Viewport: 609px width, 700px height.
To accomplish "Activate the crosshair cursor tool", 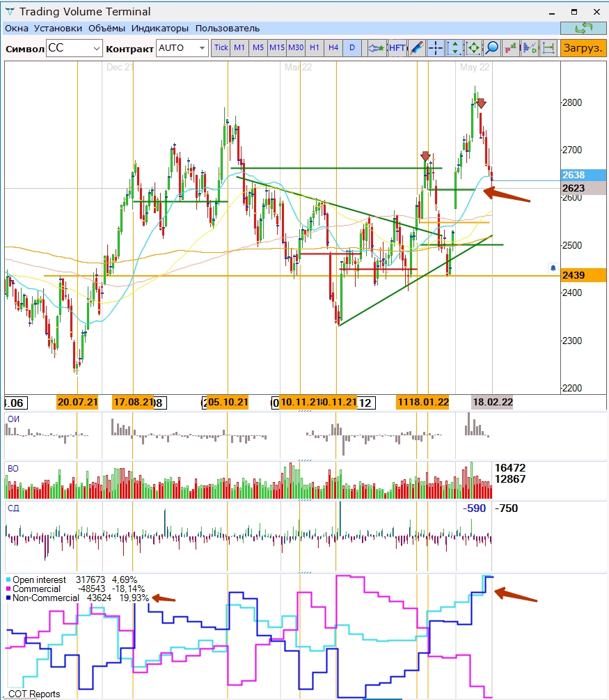I will tap(436, 48).
